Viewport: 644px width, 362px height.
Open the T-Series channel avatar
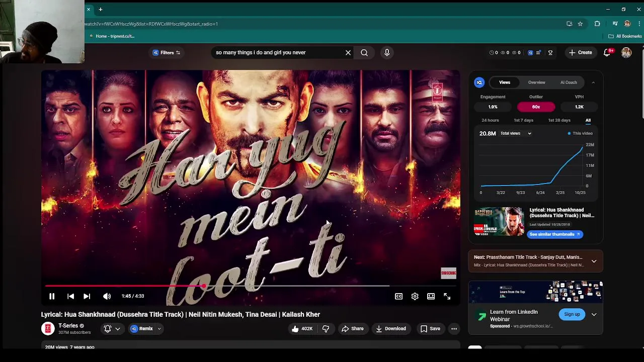[48, 329]
